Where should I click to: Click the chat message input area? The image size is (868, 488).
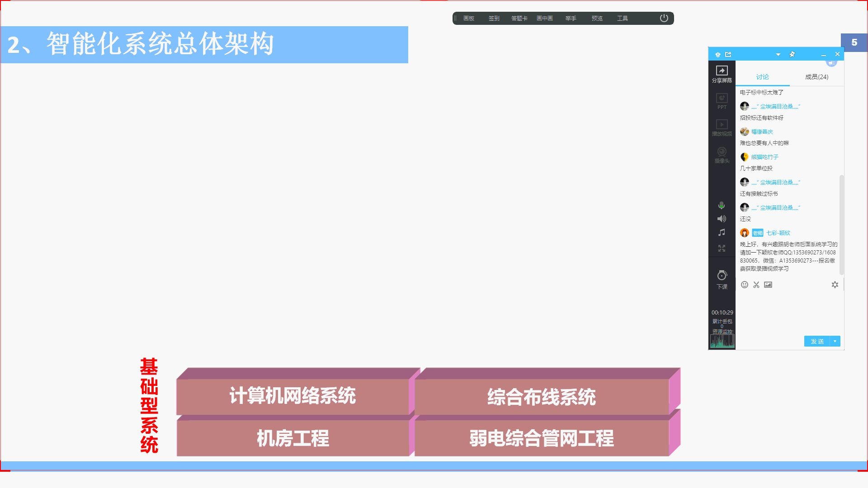coord(789,312)
